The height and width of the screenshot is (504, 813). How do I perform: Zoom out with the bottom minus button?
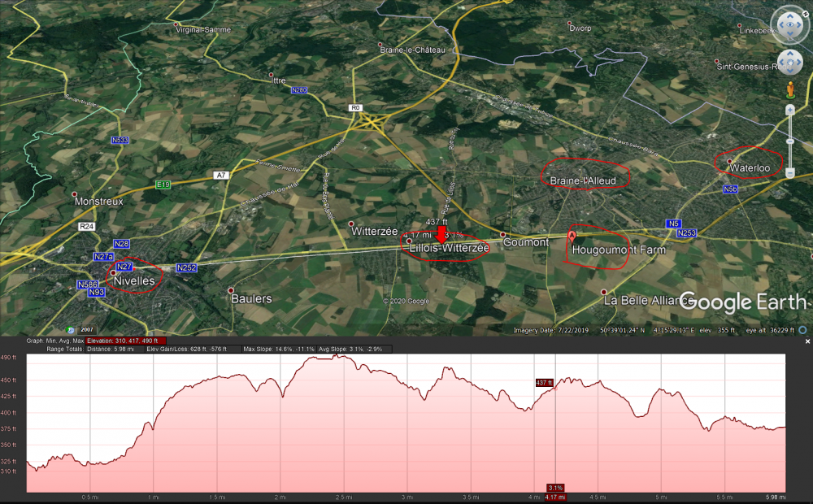(790, 172)
